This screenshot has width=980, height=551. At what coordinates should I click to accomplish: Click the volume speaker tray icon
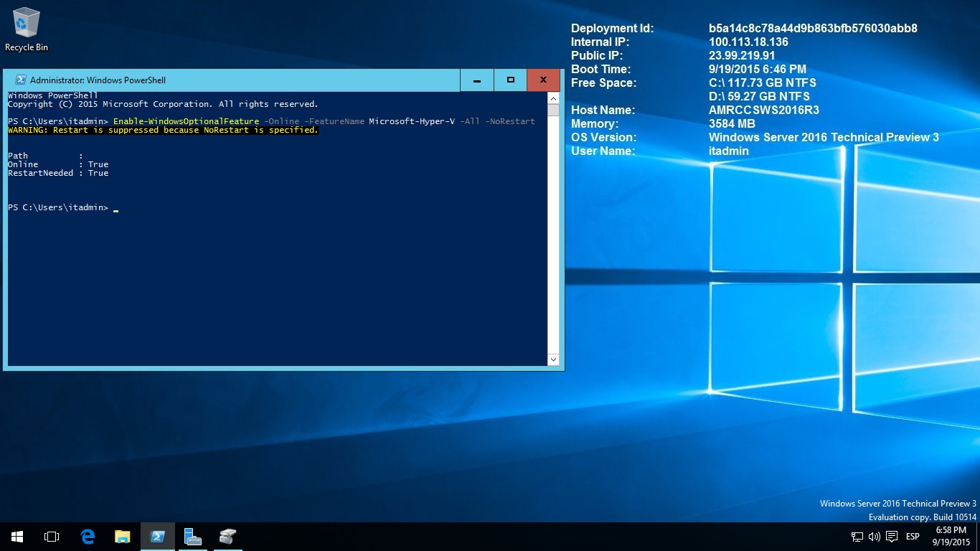(x=874, y=537)
